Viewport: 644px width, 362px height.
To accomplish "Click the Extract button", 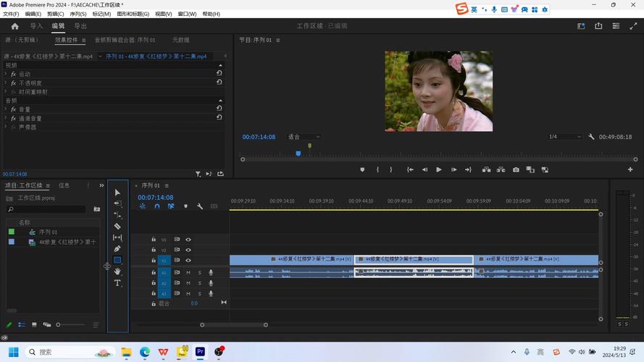I will click(501, 169).
